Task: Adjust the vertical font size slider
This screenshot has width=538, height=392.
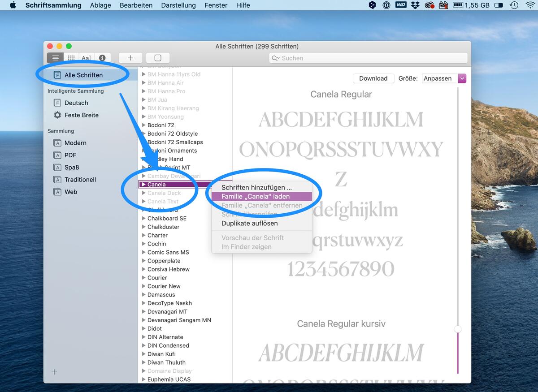Action: click(458, 329)
